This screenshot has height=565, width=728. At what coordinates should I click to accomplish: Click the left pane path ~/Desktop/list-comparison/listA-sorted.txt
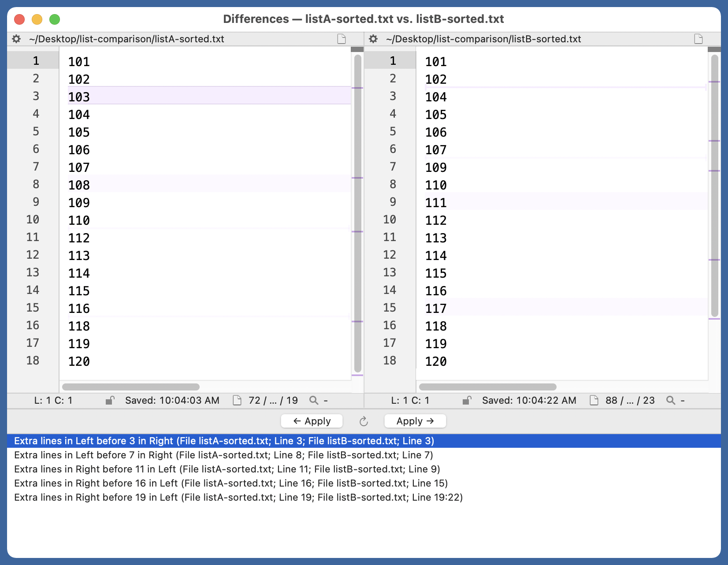click(127, 39)
